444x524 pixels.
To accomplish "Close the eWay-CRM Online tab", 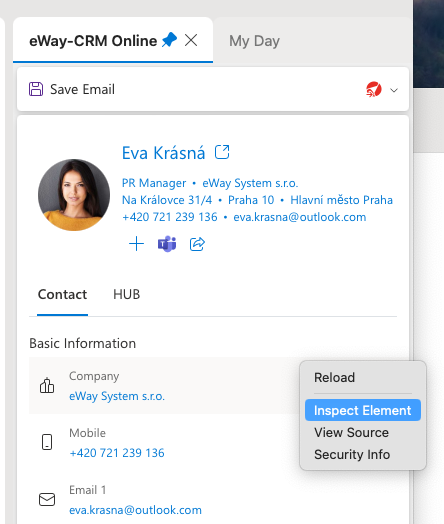I will click(191, 40).
